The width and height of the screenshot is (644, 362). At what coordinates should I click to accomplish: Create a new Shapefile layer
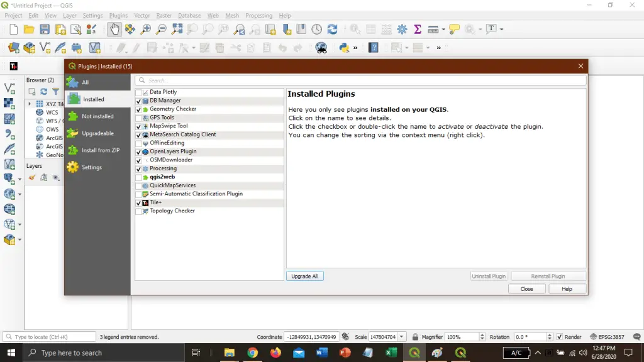coord(45,48)
